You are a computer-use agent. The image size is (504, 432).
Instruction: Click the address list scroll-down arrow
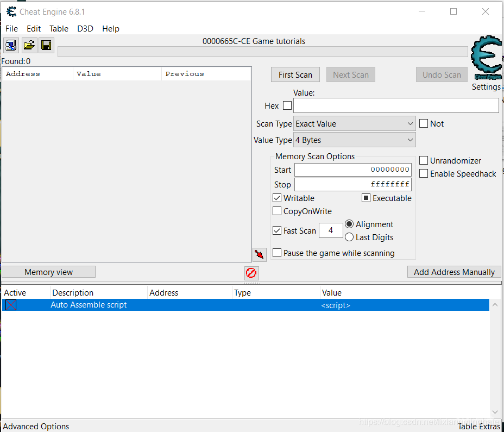[x=495, y=412]
